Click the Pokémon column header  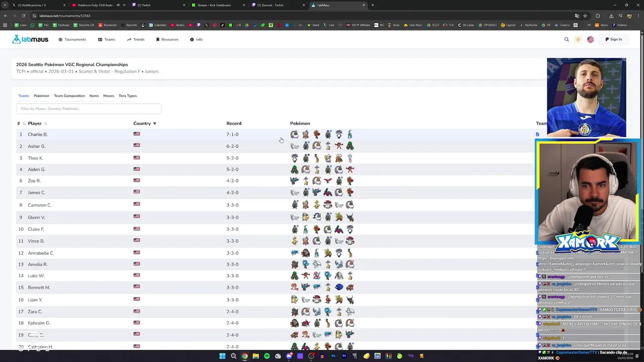click(300, 123)
